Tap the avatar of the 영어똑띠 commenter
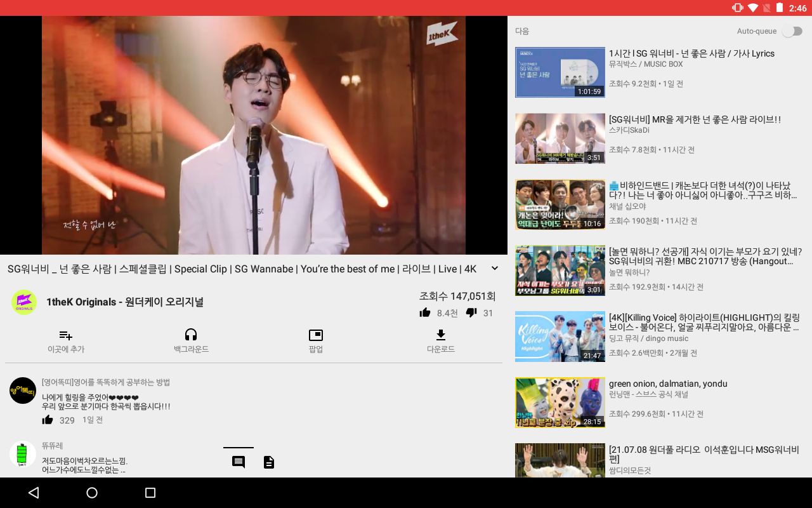Image resolution: width=812 pixels, height=508 pixels. (23, 391)
